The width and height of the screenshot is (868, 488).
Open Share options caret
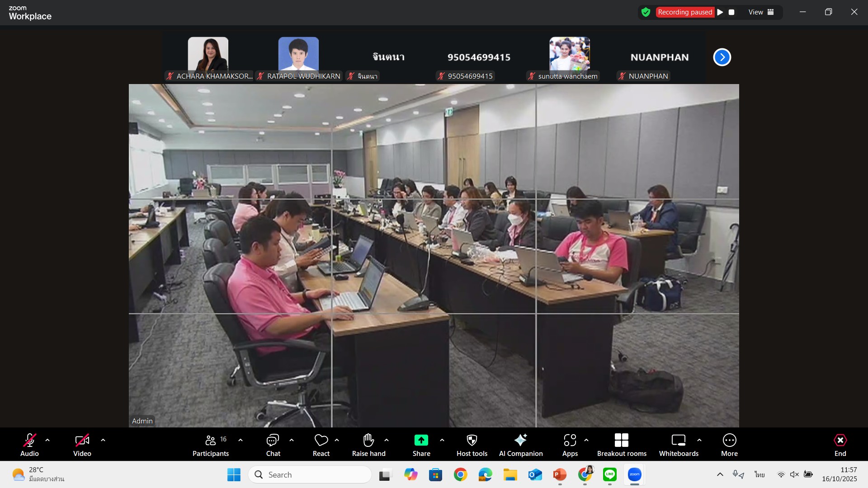click(x=442, y=440)
